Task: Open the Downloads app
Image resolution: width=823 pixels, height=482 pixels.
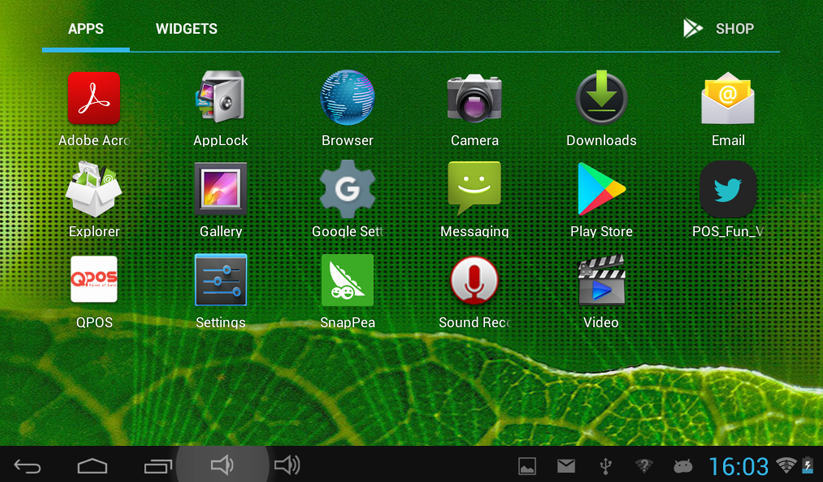Action: click(602, 98)
